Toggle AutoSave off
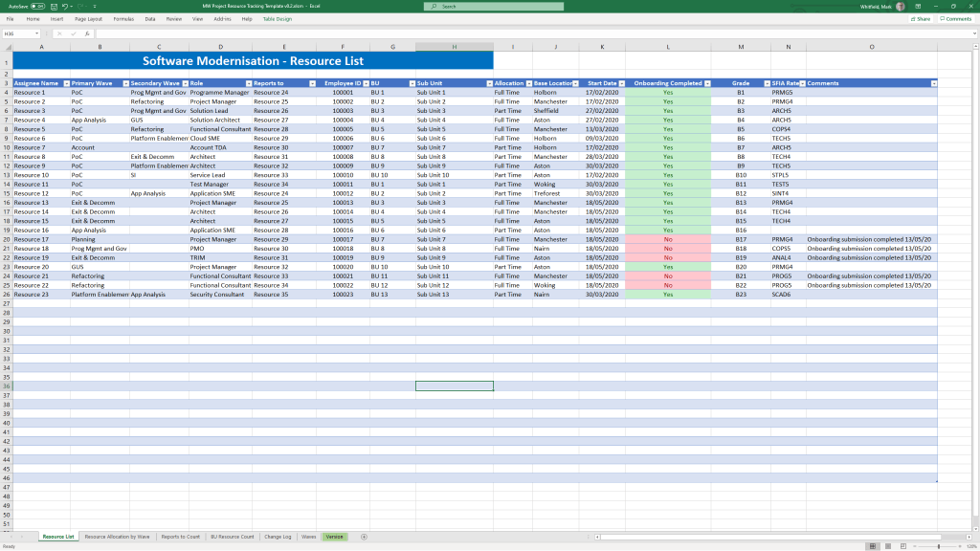The width and height of the screenshot is (980, 551). tap(37, 6)
